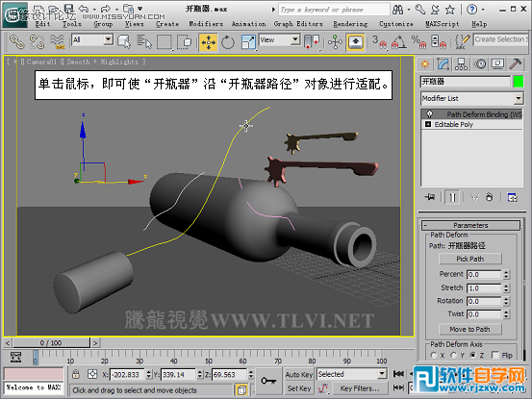The width and height of the screenshot is (532, 399).
Task: Toggle Spinner Snap
Action: (439, 42)
